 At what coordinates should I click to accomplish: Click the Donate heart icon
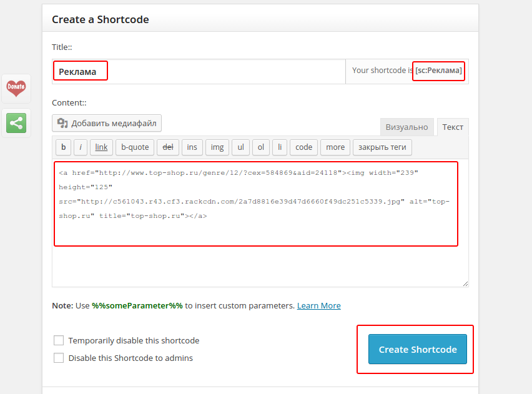point(16,89)
